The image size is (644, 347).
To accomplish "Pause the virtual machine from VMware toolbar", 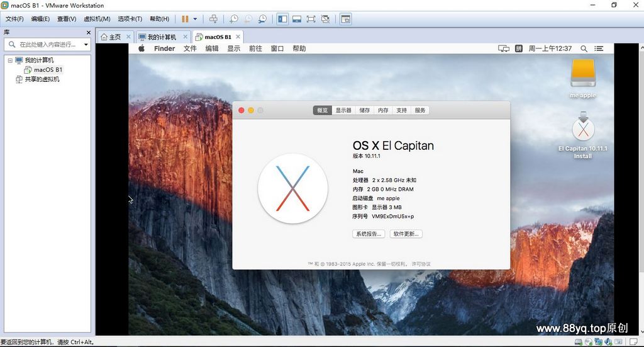I will (186, 19).
